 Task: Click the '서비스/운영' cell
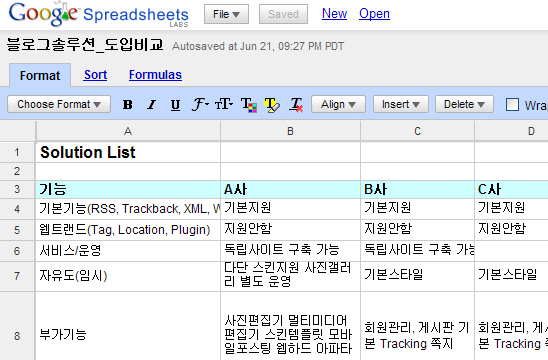point(128,251)
